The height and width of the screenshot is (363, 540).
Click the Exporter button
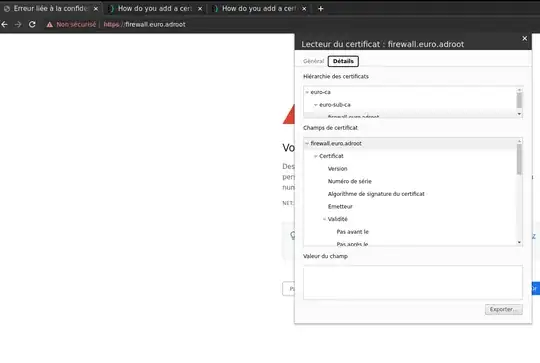503,309
